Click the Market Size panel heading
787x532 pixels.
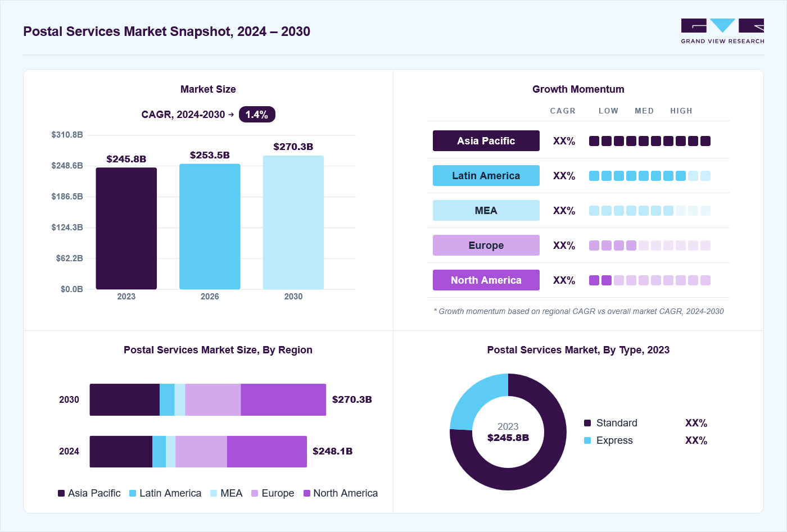208,89
